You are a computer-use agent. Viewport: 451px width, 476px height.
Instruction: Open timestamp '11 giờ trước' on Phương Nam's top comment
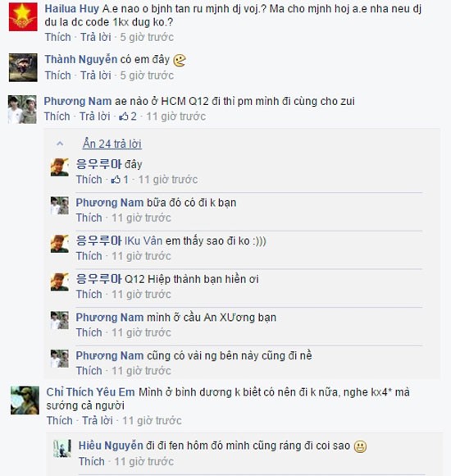tap(176, 117)
